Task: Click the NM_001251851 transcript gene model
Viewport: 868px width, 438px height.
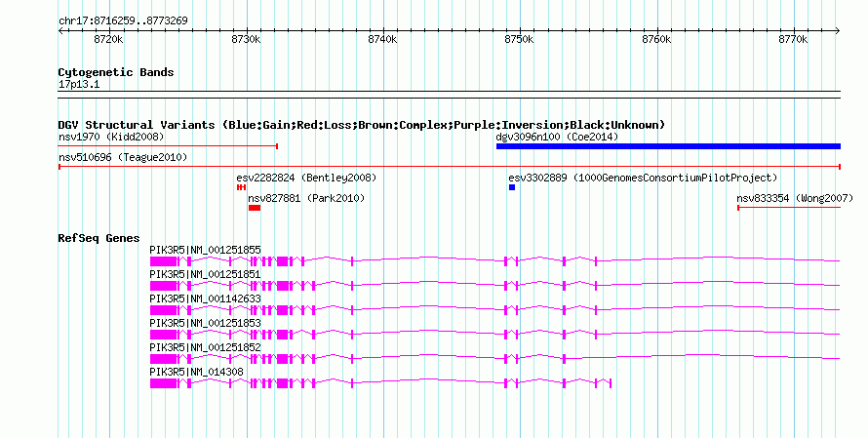Action: pyautogui.click(x=494, y=286)
